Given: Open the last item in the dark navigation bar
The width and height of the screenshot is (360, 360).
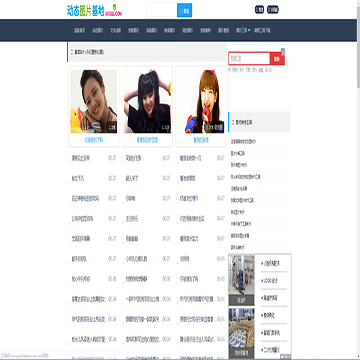Looking at the screenshot, I should (x=262, y=30).
